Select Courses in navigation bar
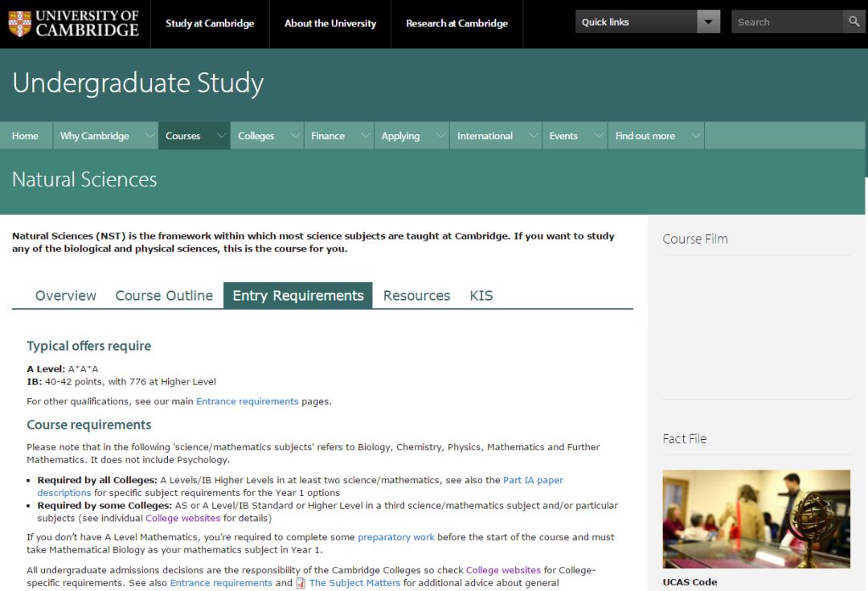The width and height of the screenshot is (868, 591). click(182, 136)
